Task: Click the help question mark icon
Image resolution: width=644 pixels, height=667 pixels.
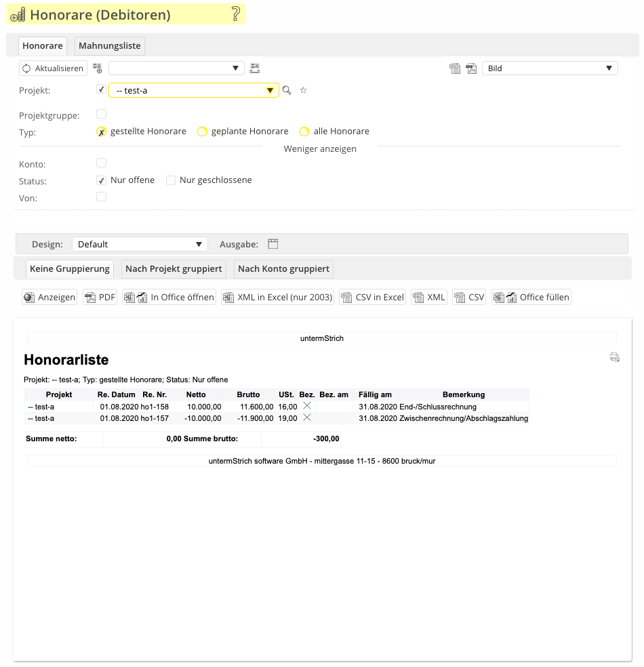Action: click(236, 14)
